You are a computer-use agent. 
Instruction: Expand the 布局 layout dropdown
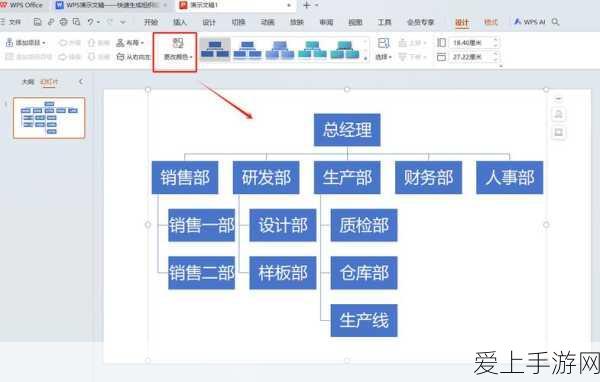pyautogui.click(x=142, y=43)
